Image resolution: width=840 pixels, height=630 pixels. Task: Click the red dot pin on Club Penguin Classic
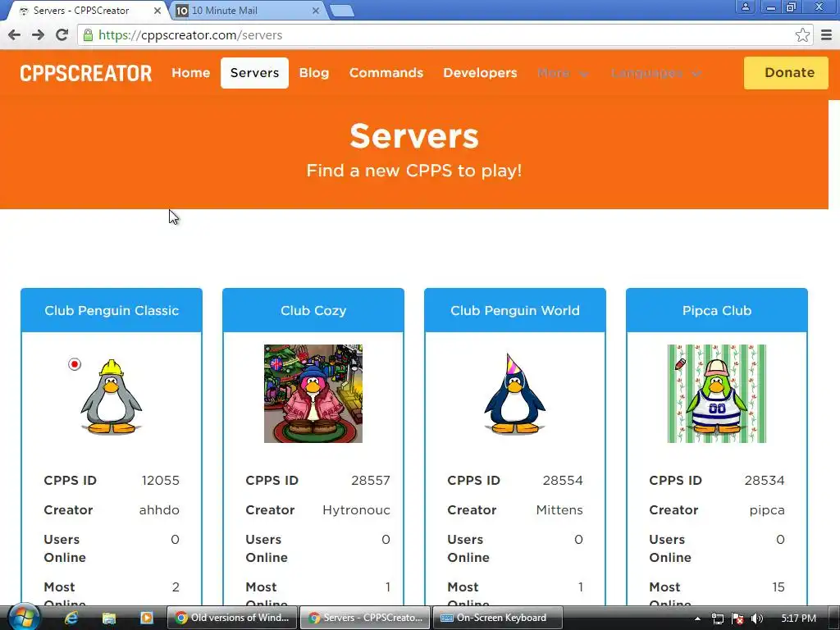pos(75,364)
